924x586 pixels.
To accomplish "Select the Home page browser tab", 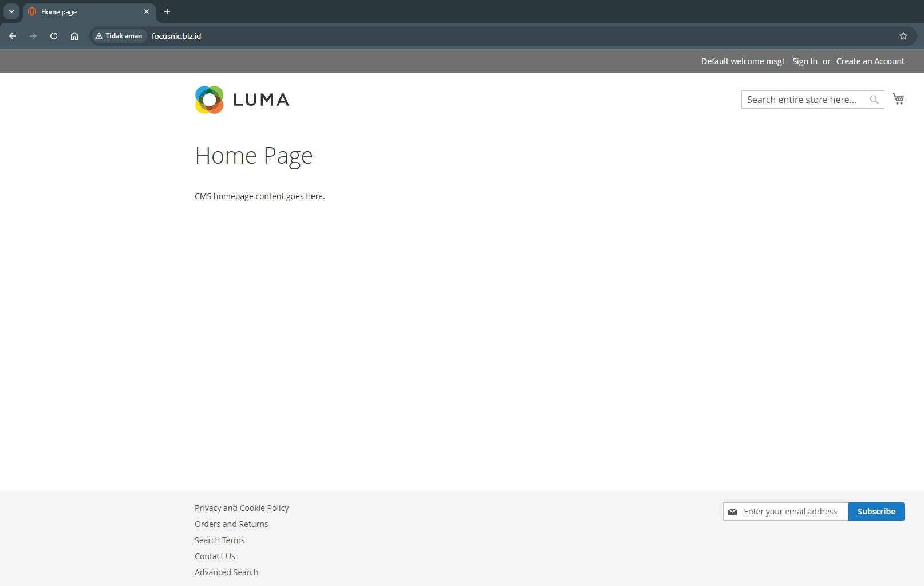I will tap(80, 11).
